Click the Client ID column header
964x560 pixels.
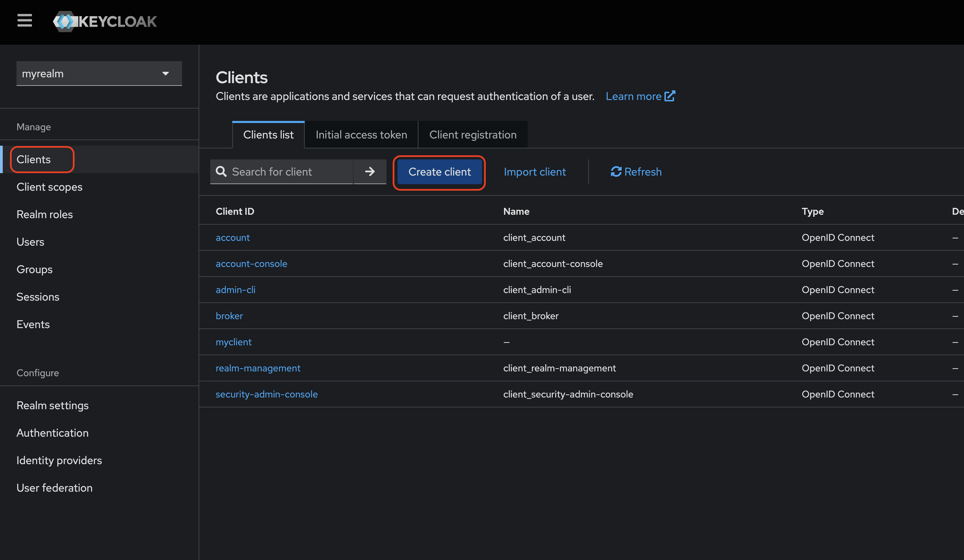235,212
